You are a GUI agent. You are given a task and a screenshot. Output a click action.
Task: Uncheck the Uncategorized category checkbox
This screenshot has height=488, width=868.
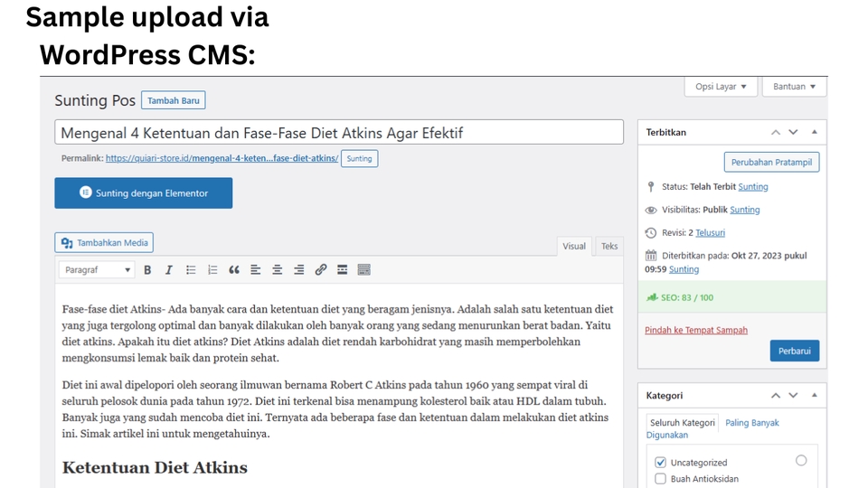[660, 463]
